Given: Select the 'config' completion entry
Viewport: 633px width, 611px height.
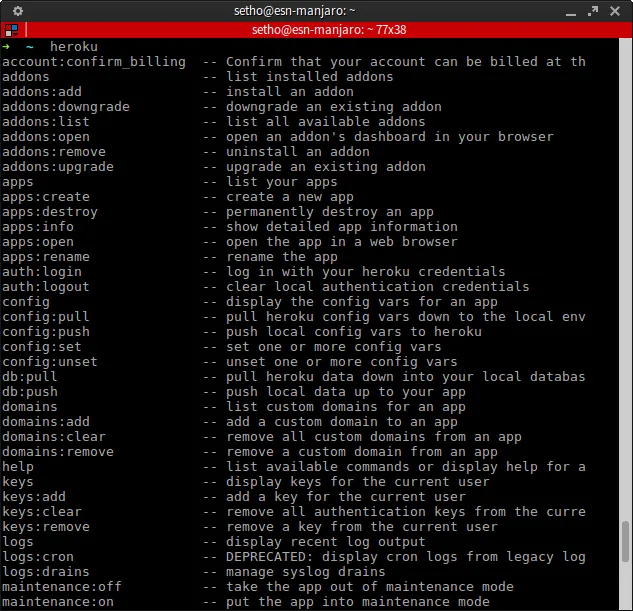Looking at the screenshot, I should click(x=26, y=302).
